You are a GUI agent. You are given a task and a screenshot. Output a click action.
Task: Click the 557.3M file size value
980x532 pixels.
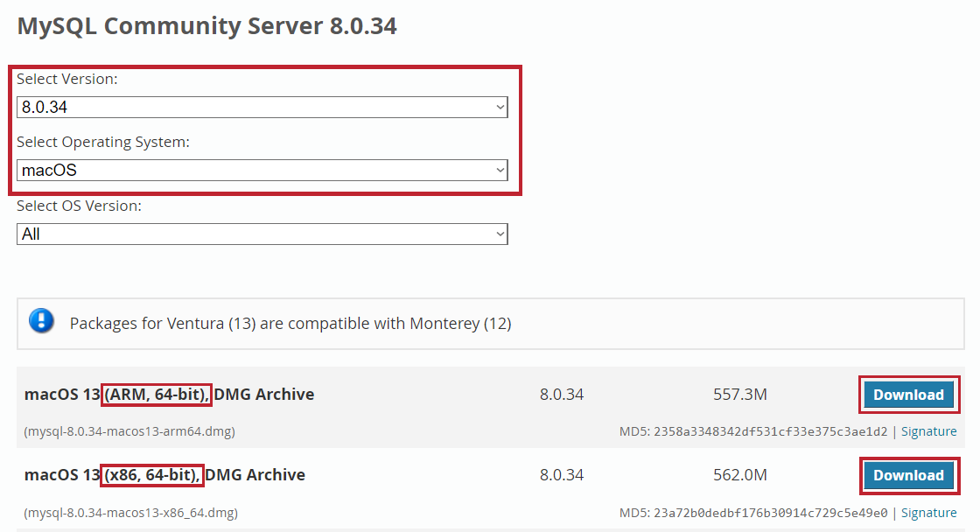click(740, 395)
